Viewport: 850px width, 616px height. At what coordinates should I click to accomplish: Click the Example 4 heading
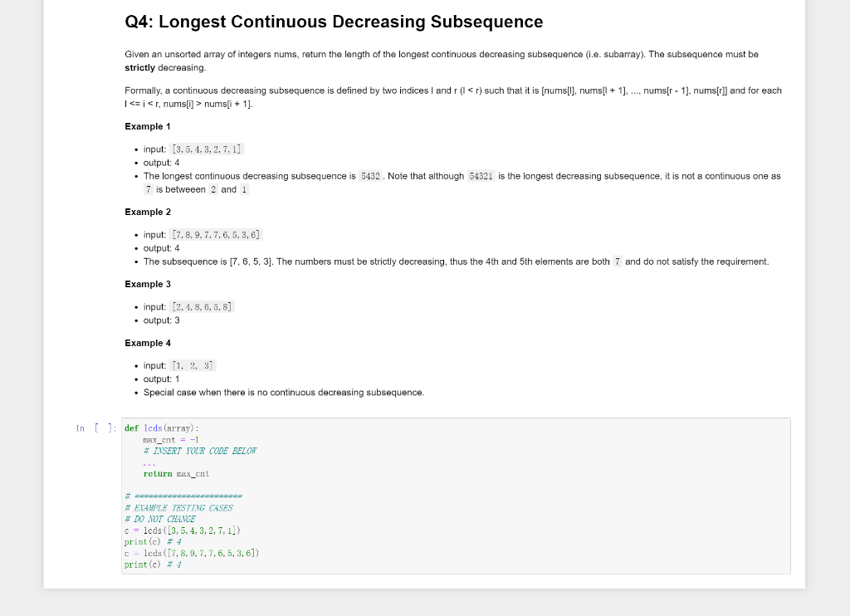[148, 343]
